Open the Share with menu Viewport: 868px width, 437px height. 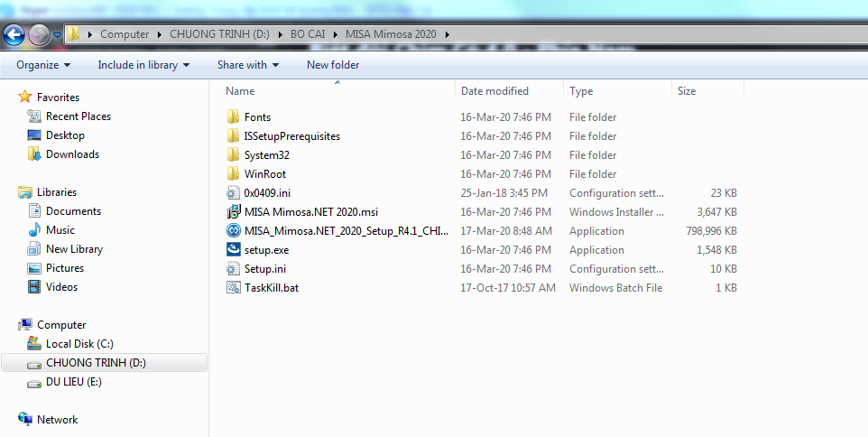coord(248,65)
